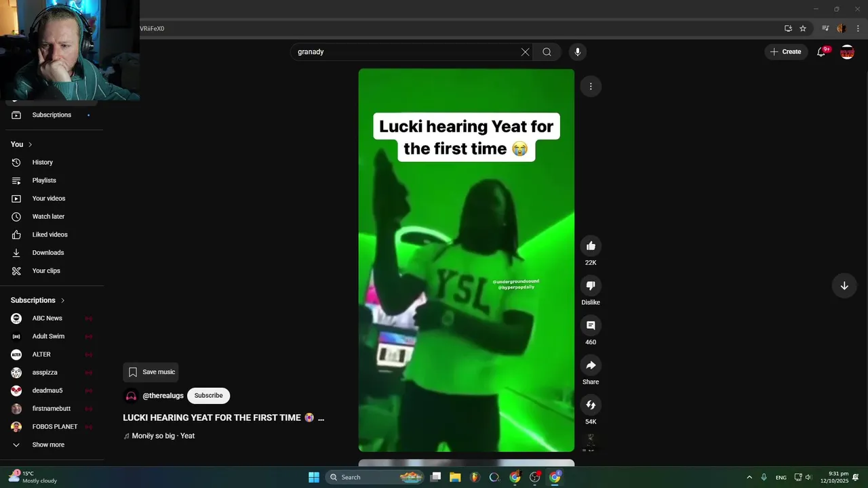This screenshot has width=868, height=488.
Task: Open Your videos in the sidebar
Action: coord(52,199)
